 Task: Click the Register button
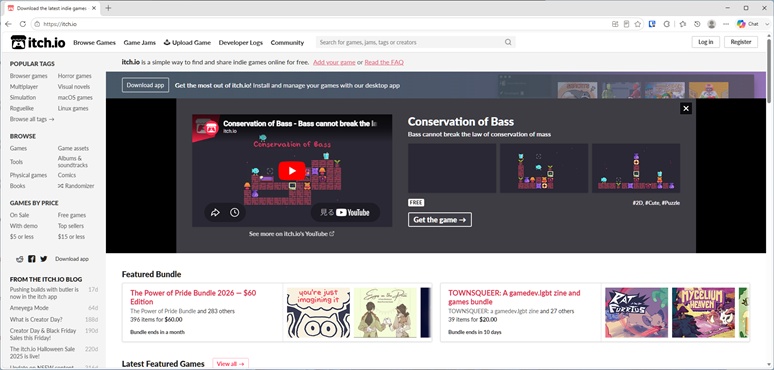click(740, 42)
